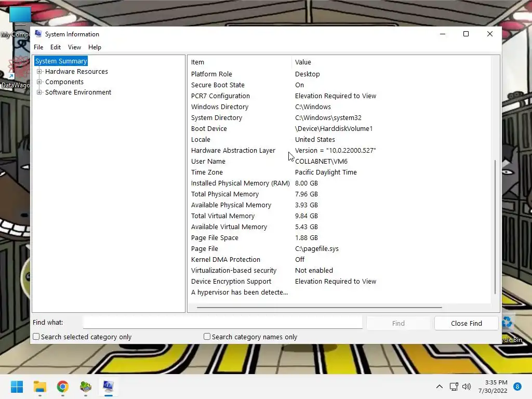Select the Available Virtual Memory row
The width and height of the screenshot is (532, 399).
click(339, 227)
